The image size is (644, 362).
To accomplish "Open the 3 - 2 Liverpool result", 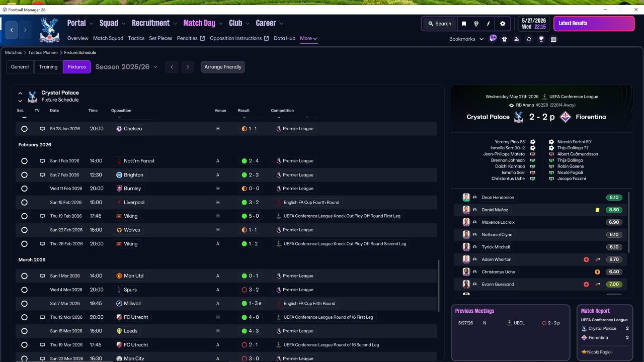I will pos(251,203).
